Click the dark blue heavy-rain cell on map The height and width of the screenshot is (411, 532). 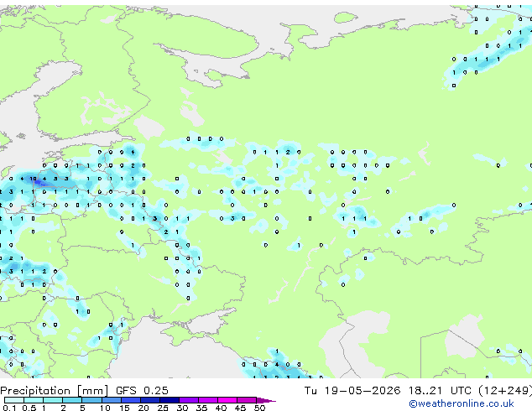pos(38,183)
